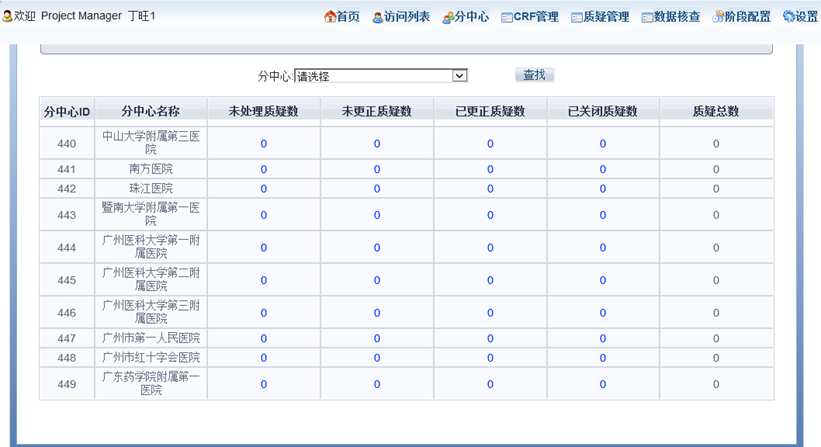
Task: Open the 分中心 menu
Action: click(x=472, y=17)
